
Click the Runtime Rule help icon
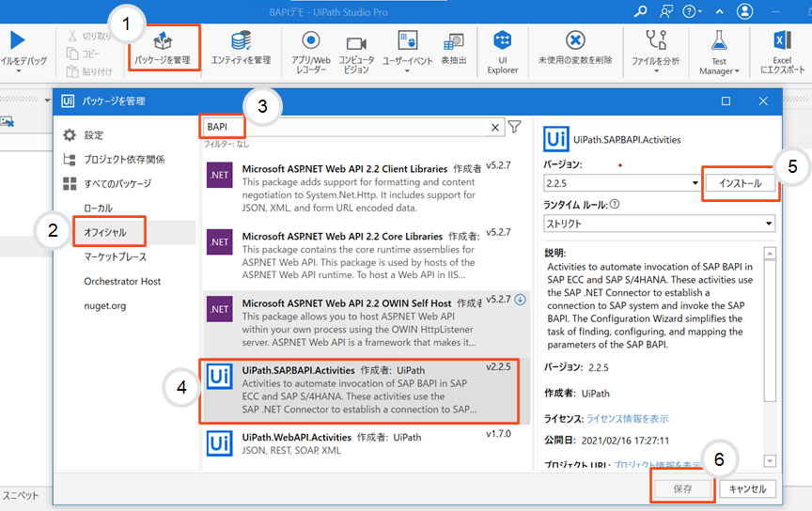point(615,204)
